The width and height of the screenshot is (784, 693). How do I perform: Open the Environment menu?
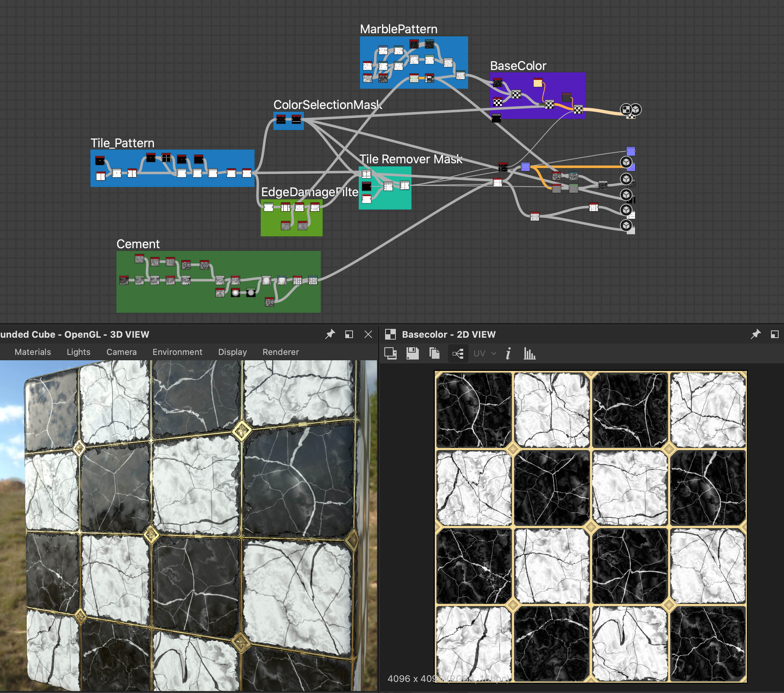click(x=177, y=352)
